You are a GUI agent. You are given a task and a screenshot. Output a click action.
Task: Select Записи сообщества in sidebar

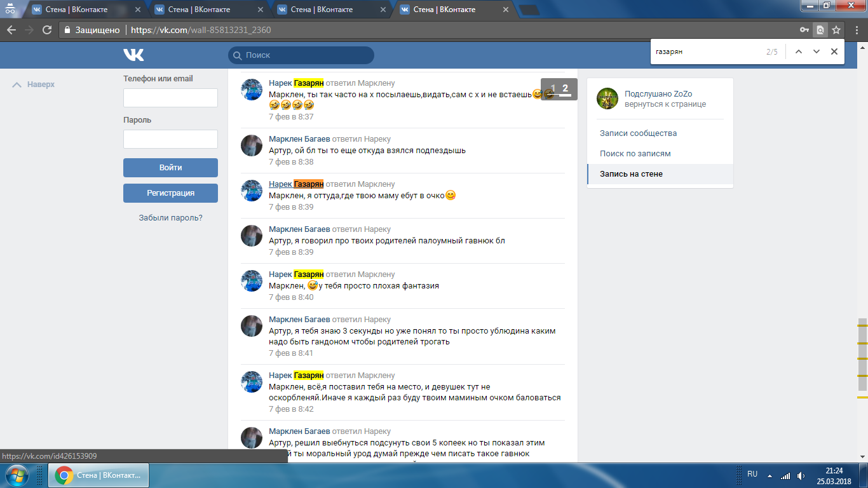(638, 133)
